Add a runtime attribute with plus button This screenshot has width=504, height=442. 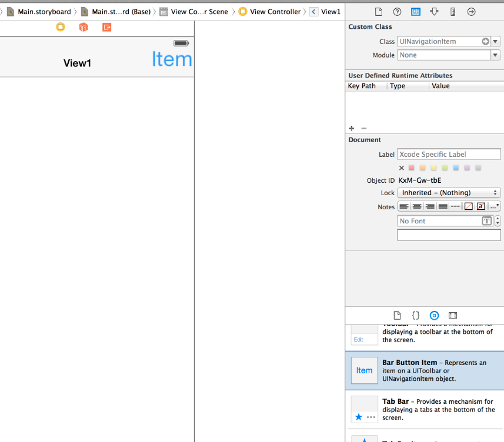tap(352, 128)
